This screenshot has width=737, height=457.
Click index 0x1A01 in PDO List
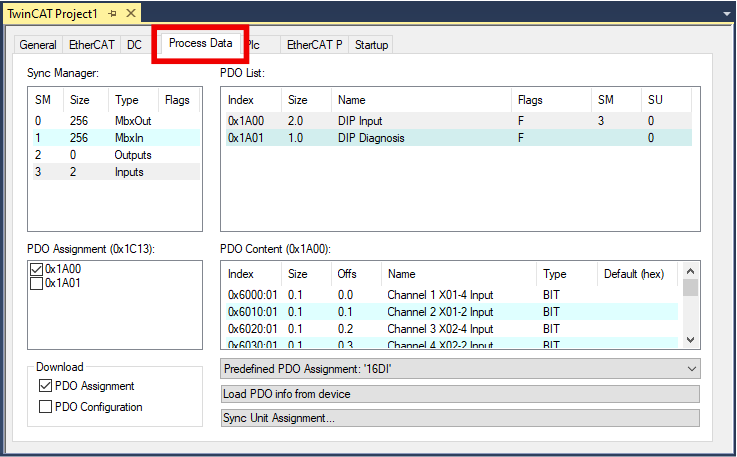tap(246, 138)
